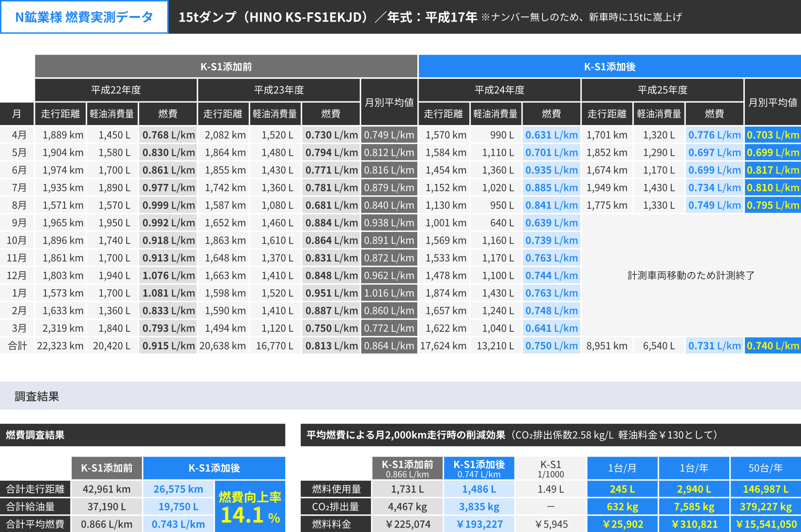Click the 0.740 L/km total average cell
This screenshot has width=801, height=532.
pos(773,346)
